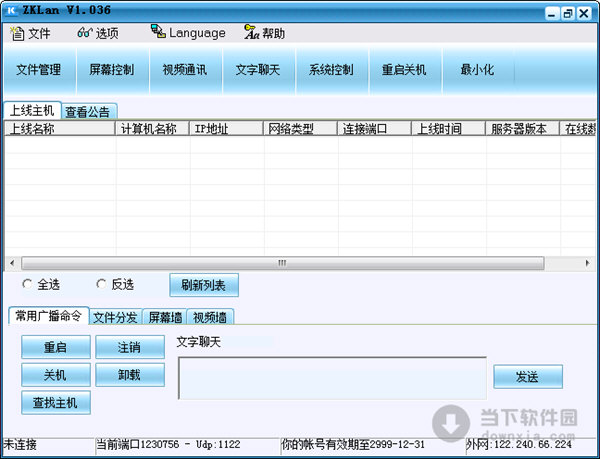Open the Language menu

[188, 33]
